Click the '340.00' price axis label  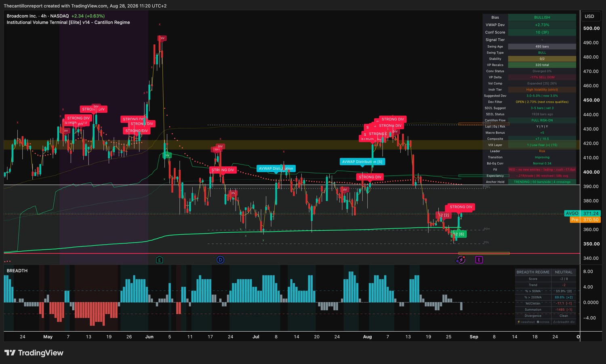tap(591, 258)
